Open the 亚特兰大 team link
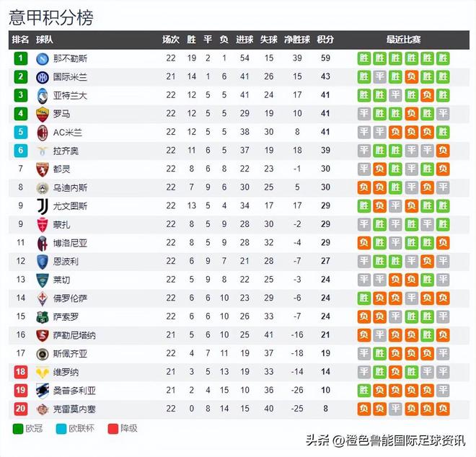This screenshot has width=476, height=457. [x=71, y=95]
